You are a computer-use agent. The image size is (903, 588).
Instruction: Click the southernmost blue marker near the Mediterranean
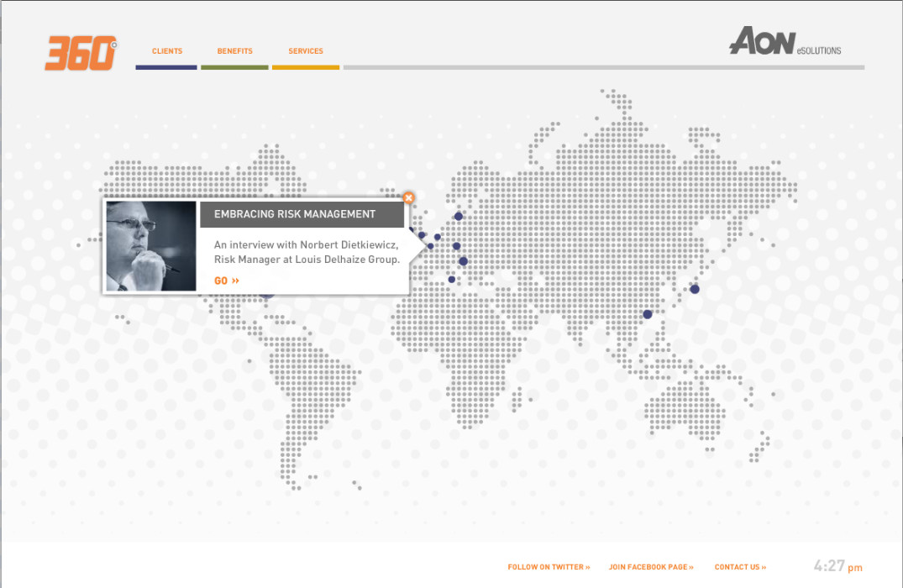pos(452,279)
